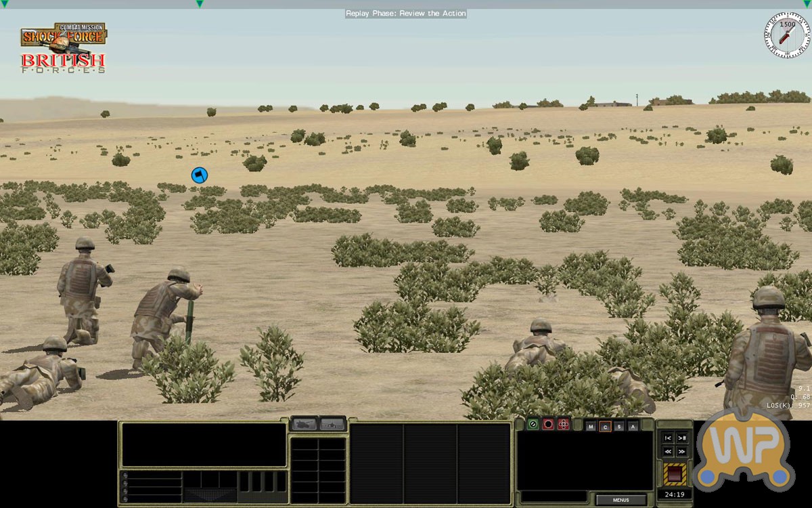Click the red four-arrow movement icon
Screen dimensions: 812x508
coord(564,425)
